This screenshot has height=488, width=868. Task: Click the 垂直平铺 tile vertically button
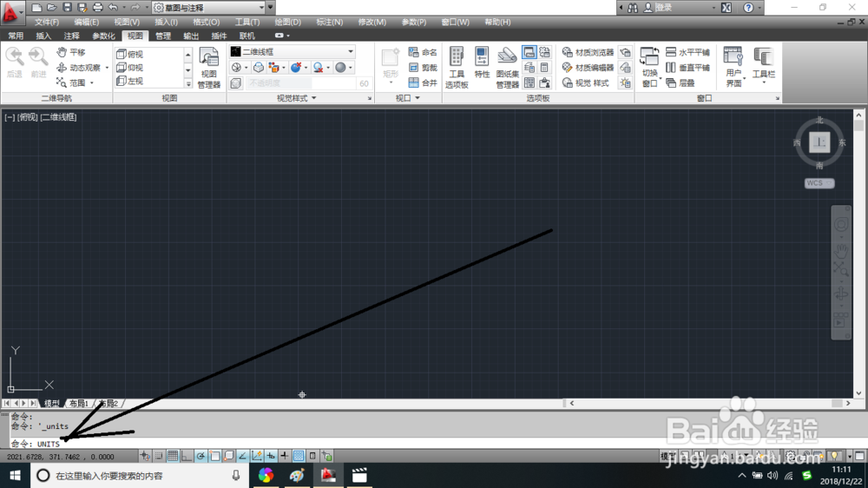tap(687, 68)
